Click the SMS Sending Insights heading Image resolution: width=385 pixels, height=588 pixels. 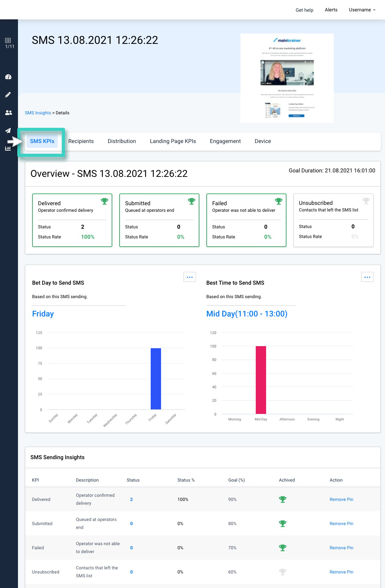(57, 457)
